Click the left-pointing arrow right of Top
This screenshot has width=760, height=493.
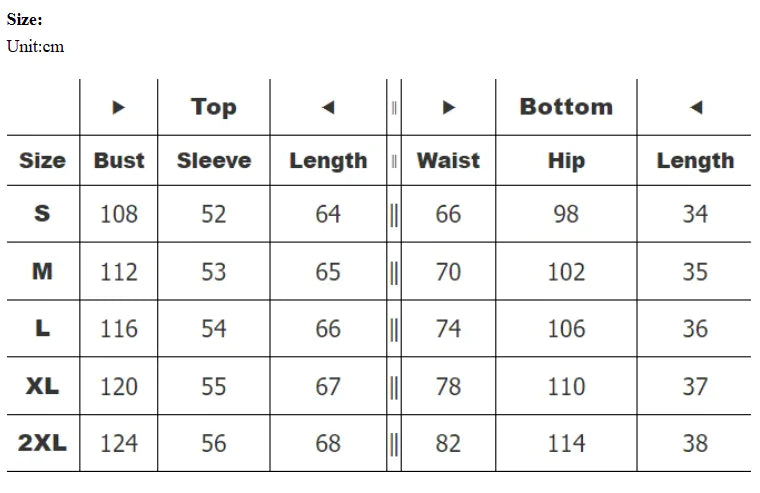[328, 108]
